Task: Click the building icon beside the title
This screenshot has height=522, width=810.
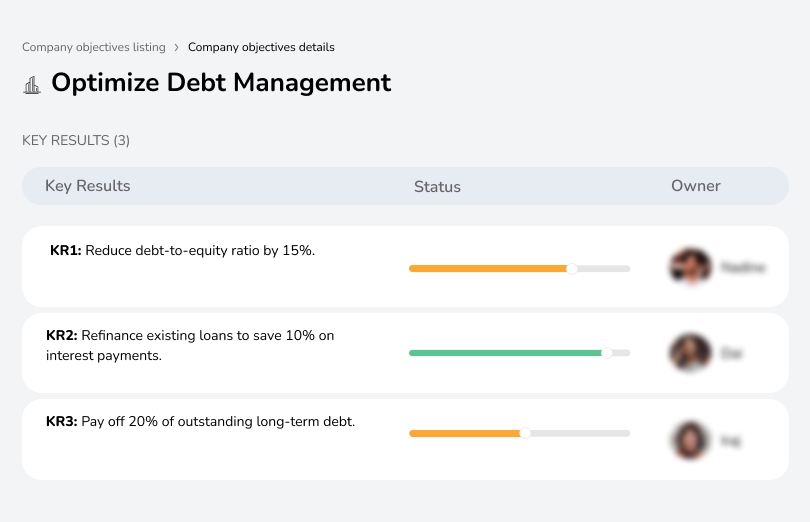Action: point(32,85)
